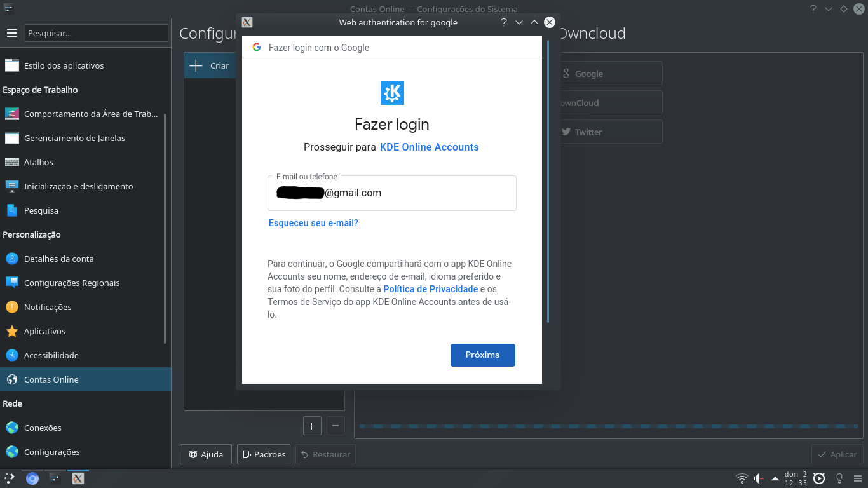
Task: Open the KDE Online Accounts link
Action: click(429, 147)
